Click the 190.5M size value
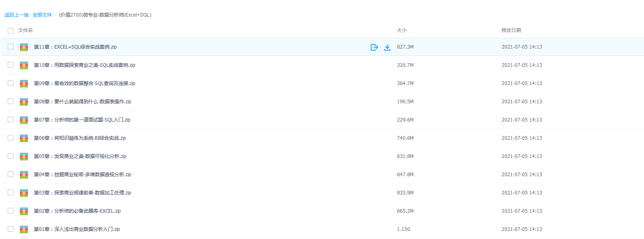 (405, 102)
